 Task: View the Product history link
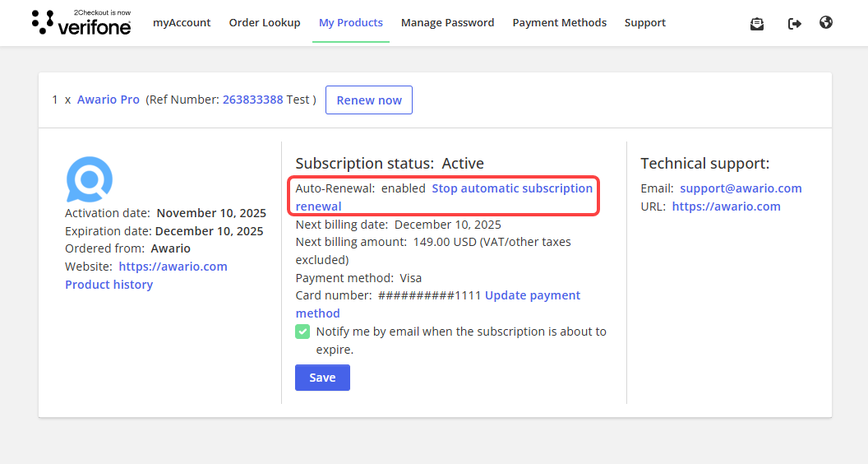[x=108, y=285]
